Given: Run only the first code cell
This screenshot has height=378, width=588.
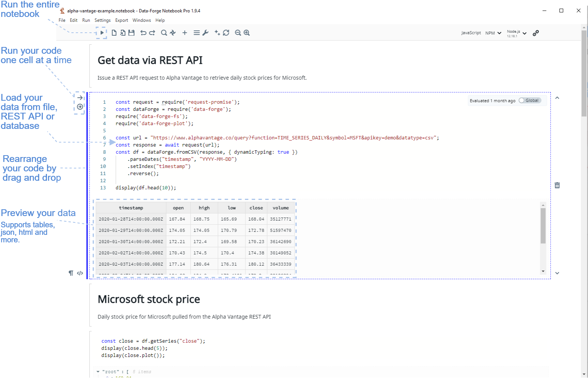Looking at the screenshot, I should [x=80, y=97].
